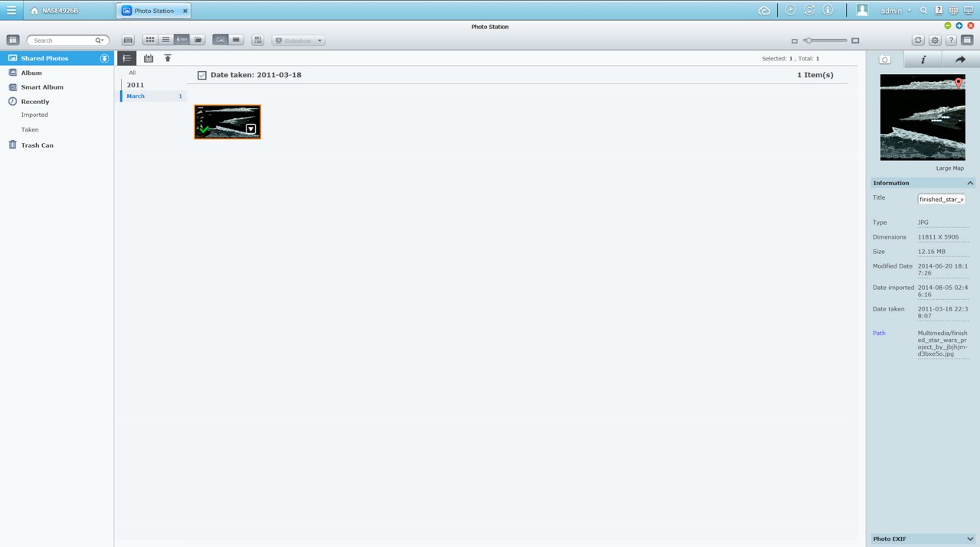
Task: Start the Slideshow
Action: (x=293, y=41)
